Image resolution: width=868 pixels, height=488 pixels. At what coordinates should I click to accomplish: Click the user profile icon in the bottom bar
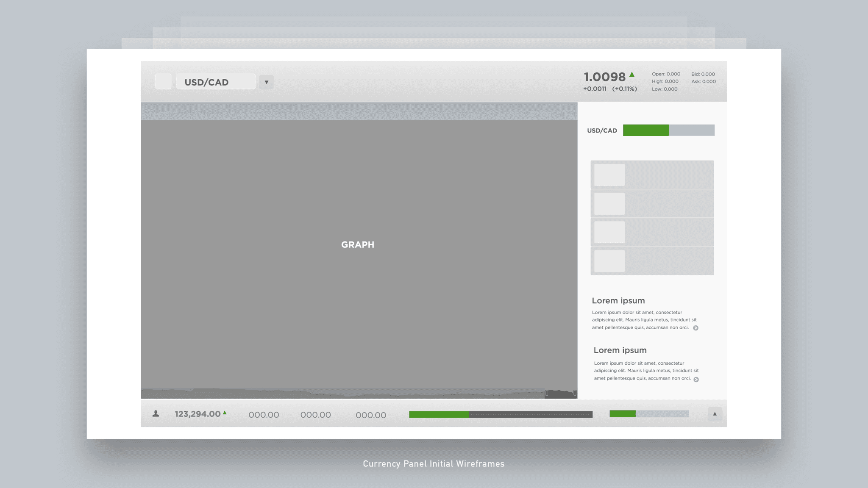tap(156, 414)
